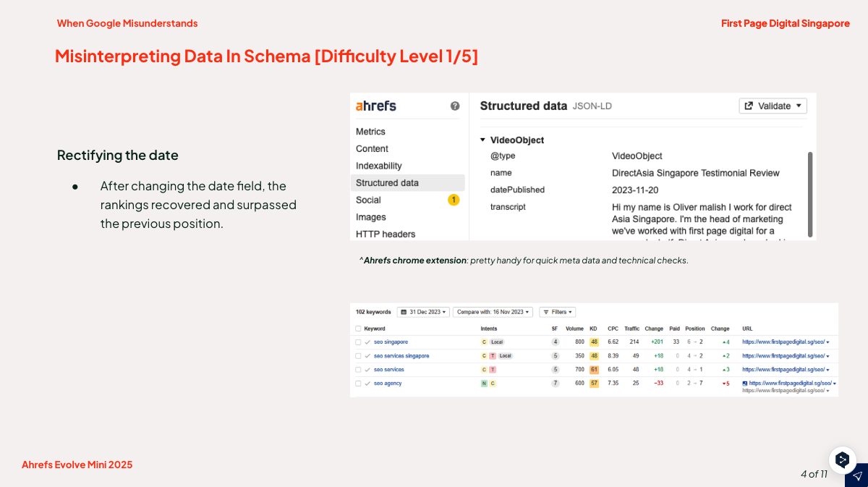Click KD 57 badge on seo agency row

click(x=594, y=384)
